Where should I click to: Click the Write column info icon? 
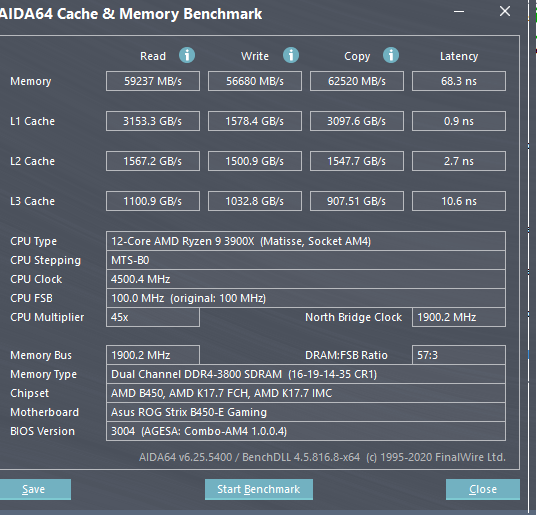pos(291,55)
